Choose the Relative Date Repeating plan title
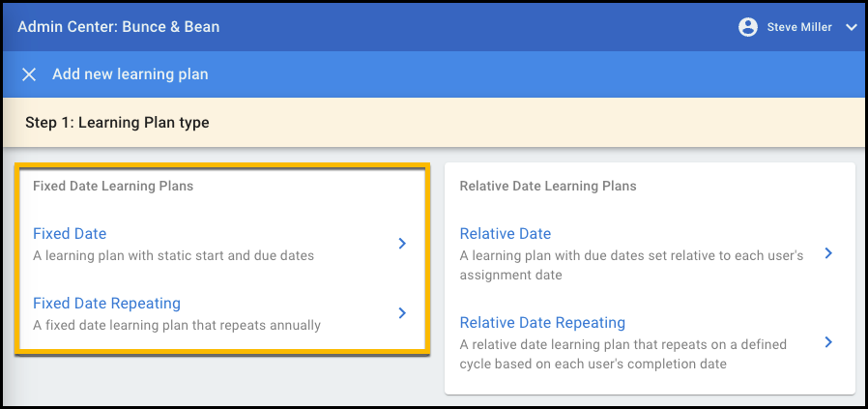This screenshot has width=868, height=409. (x=542, y=323)
